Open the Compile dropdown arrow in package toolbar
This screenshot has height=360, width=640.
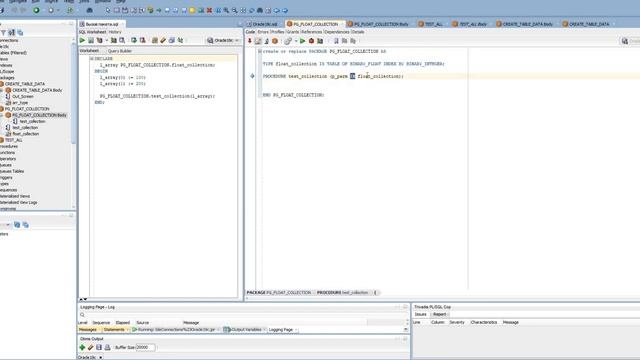(296, 41)
